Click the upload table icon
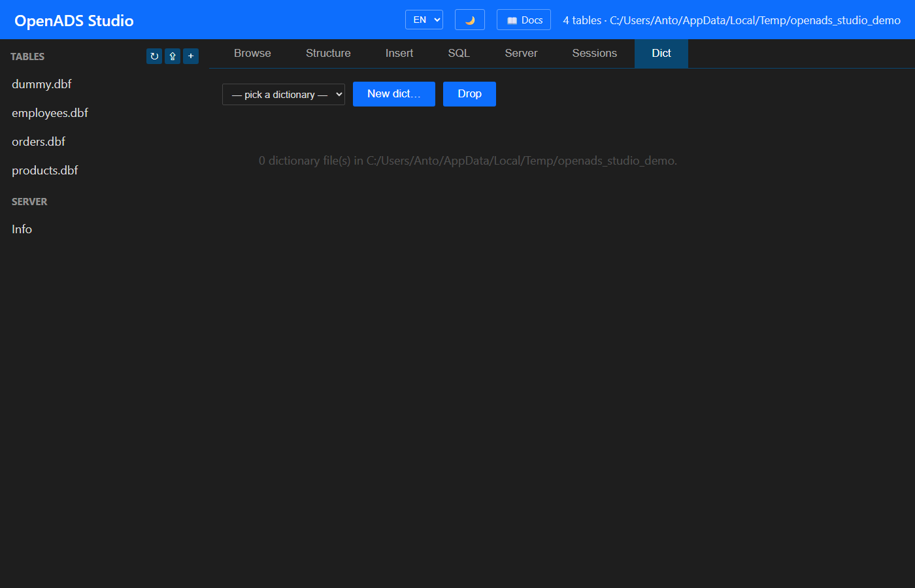Image resolution: width=915 pixels, height=588 pixels. click(173, 56)
